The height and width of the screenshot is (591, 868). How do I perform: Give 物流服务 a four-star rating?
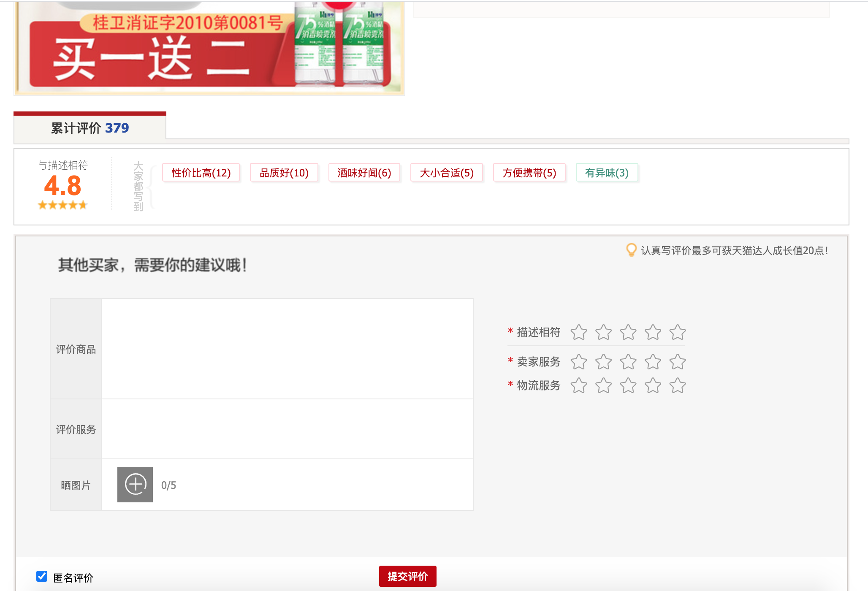tap(653, 385)
